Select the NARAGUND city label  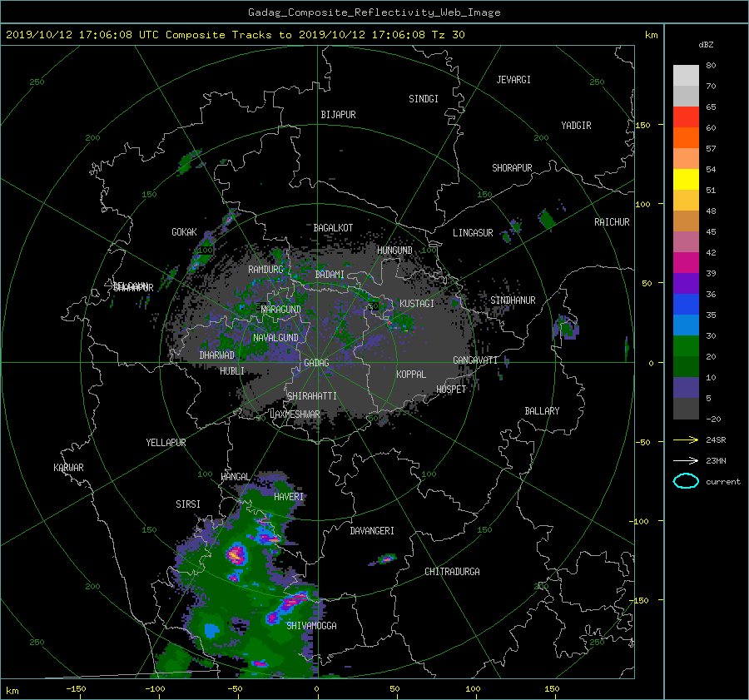pos(281,310)
